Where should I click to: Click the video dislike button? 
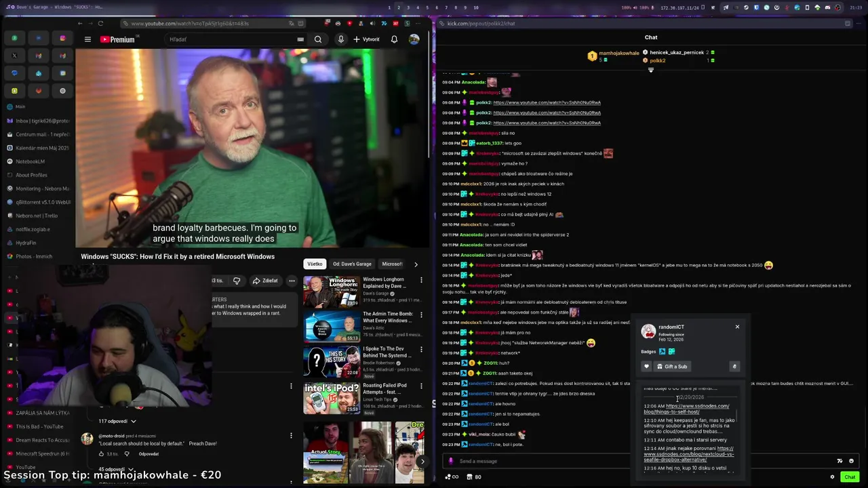[x=237, y=281]
